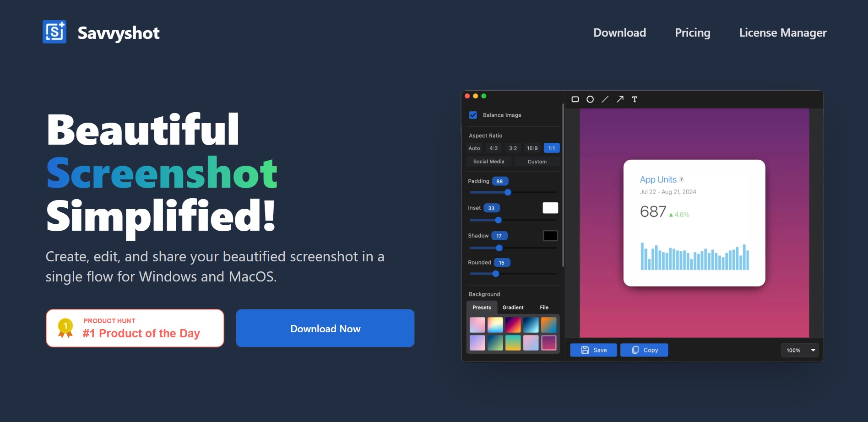Pick the orange-teal preset
This screenshot has height=422, width=868.
pos(548,325)
